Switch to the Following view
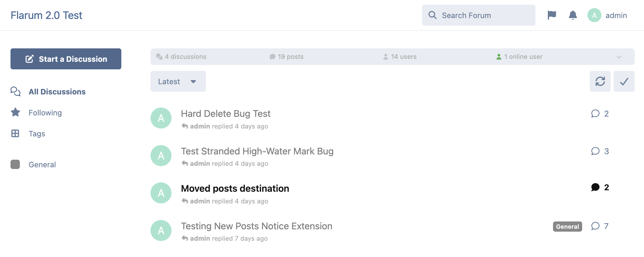The image size is (644, 257). [x=45, y=112]
